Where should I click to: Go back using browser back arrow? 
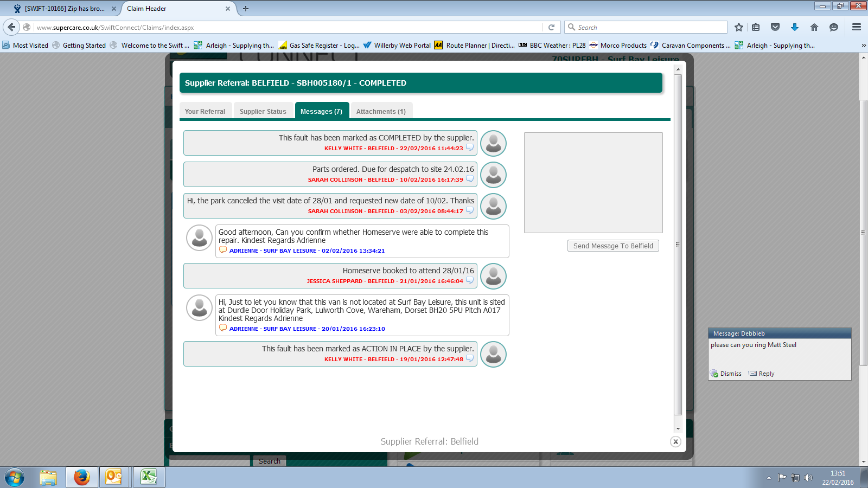pos(11,27)
